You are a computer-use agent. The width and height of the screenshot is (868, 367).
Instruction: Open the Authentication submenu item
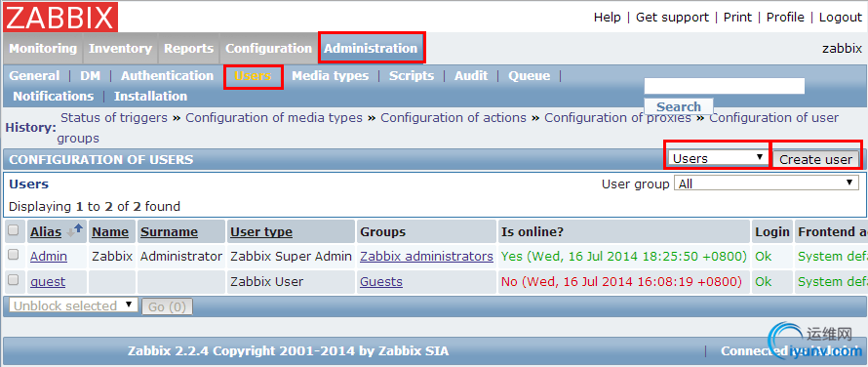pos(167,76)
